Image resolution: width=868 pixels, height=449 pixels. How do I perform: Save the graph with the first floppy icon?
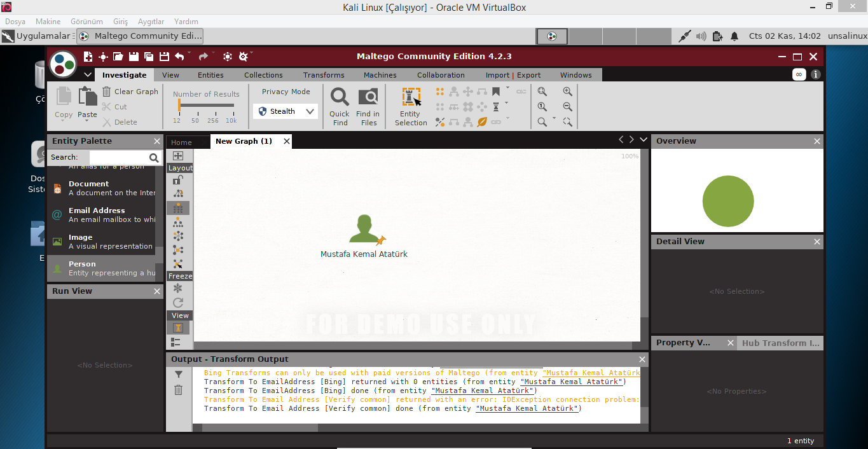point(134,56)
